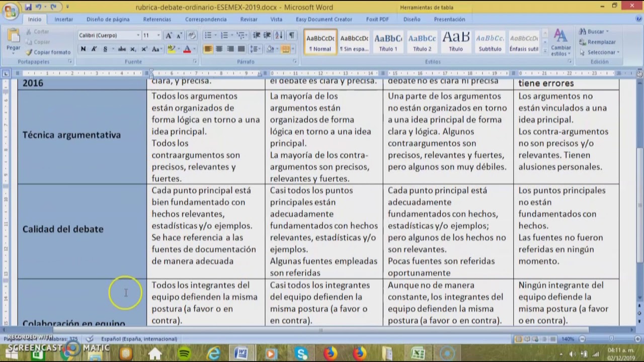Click the Seleccionar button
Screen dimensions: 644x362
tap(599, 52)
